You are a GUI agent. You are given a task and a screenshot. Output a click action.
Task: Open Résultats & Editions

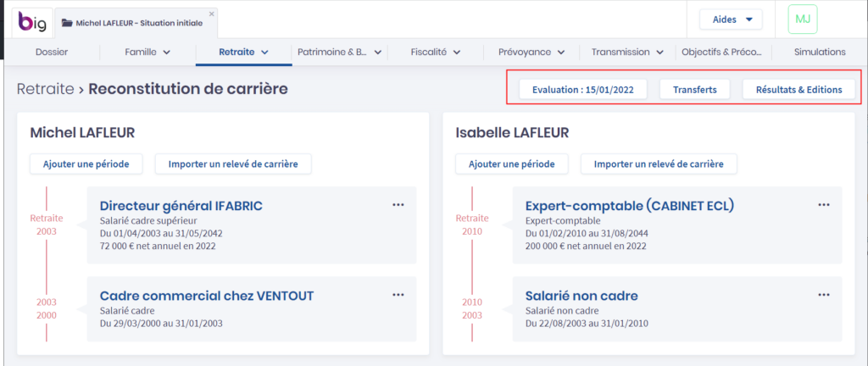(798, 89)
